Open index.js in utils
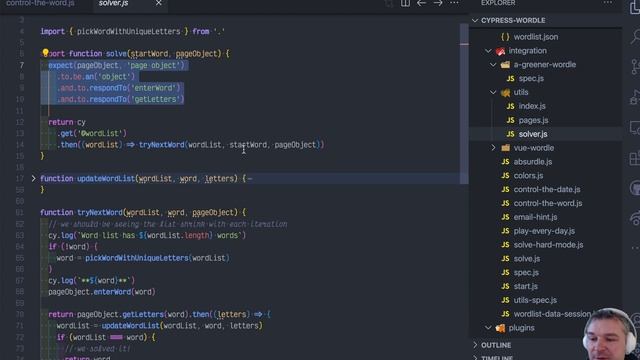This screenshot has height=360, width=640. click(x=532, y=106)
